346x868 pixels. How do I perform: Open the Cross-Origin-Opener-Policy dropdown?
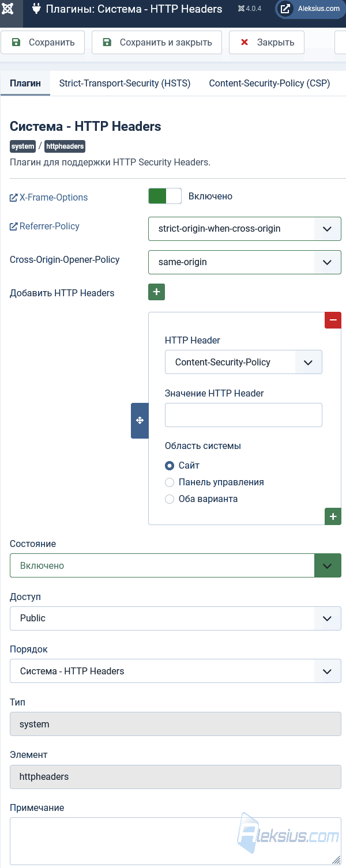(x=245, y=262)
